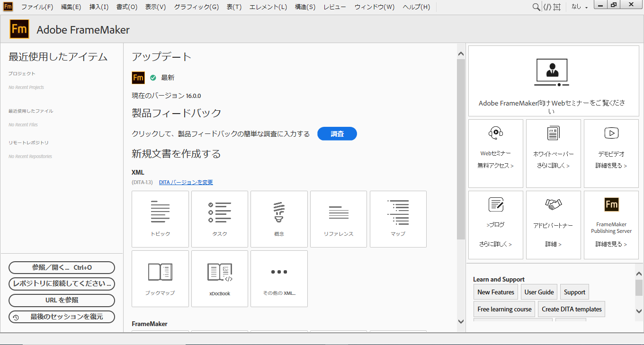Toggle the code view brackets icon

(547, 7)
